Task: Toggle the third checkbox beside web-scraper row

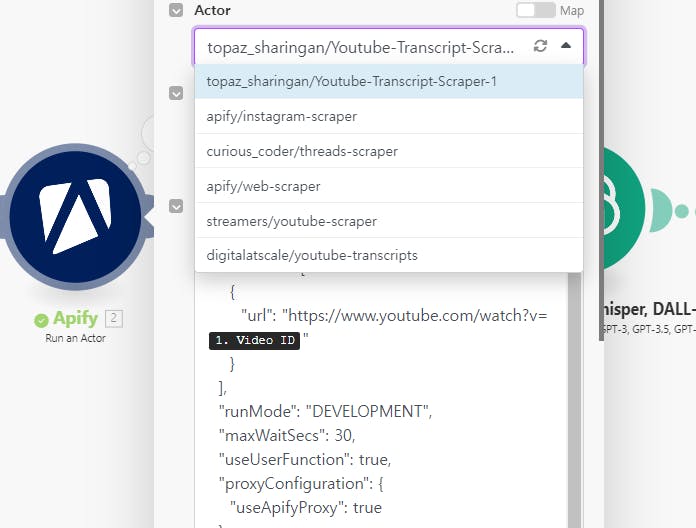Action: 176,206
